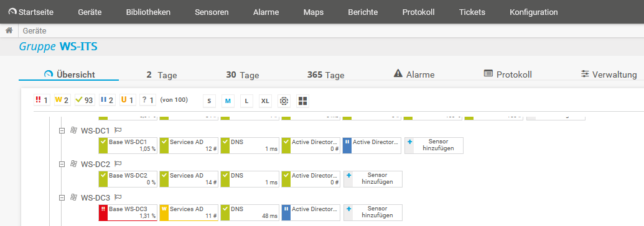644x226 pixels.
Task: Open the Startseite menu
Action: pos(31,12)
